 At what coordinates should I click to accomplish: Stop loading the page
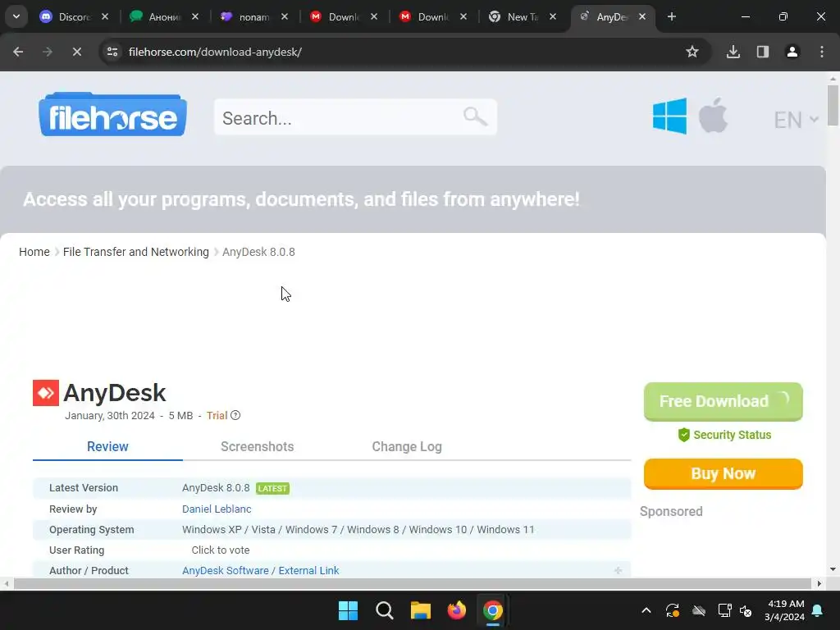[76, 52]
